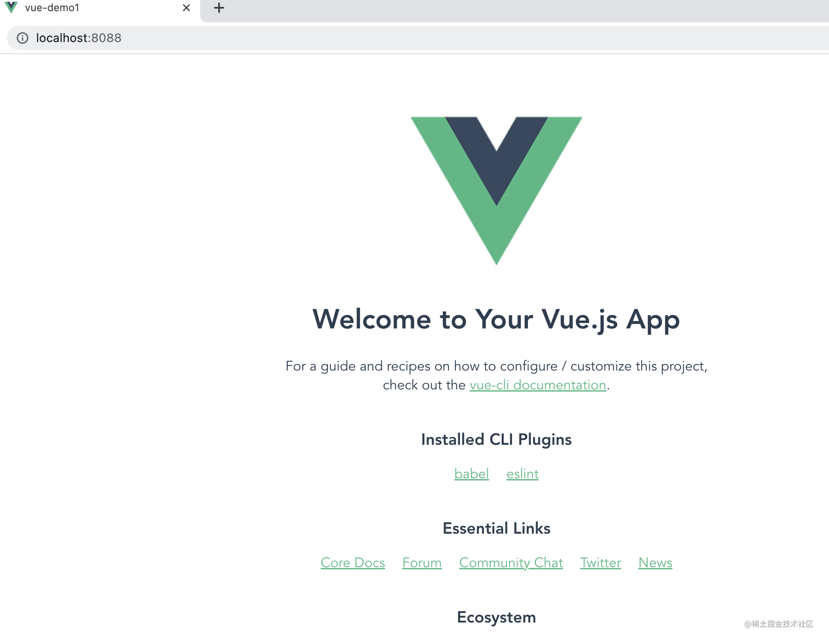This screenshot has height=644, width=829.
Task: Click the large Vue logo image
Action: (x=497, y=191)
